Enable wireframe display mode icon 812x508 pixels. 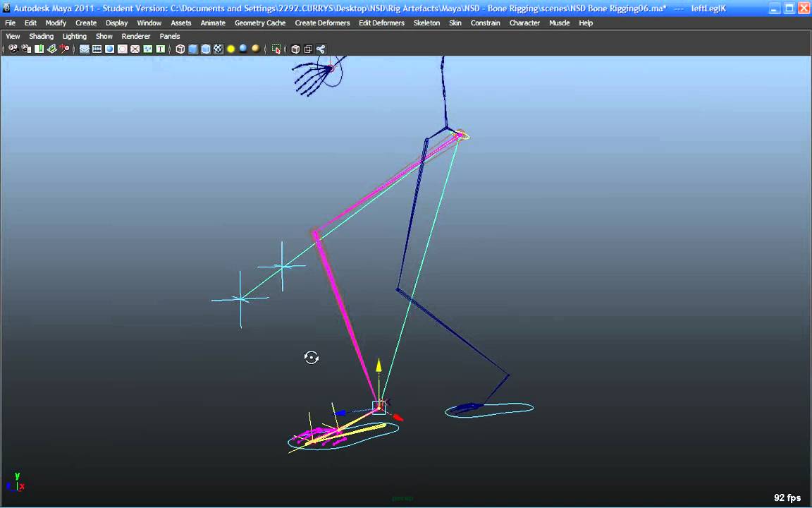click(180, 49)
